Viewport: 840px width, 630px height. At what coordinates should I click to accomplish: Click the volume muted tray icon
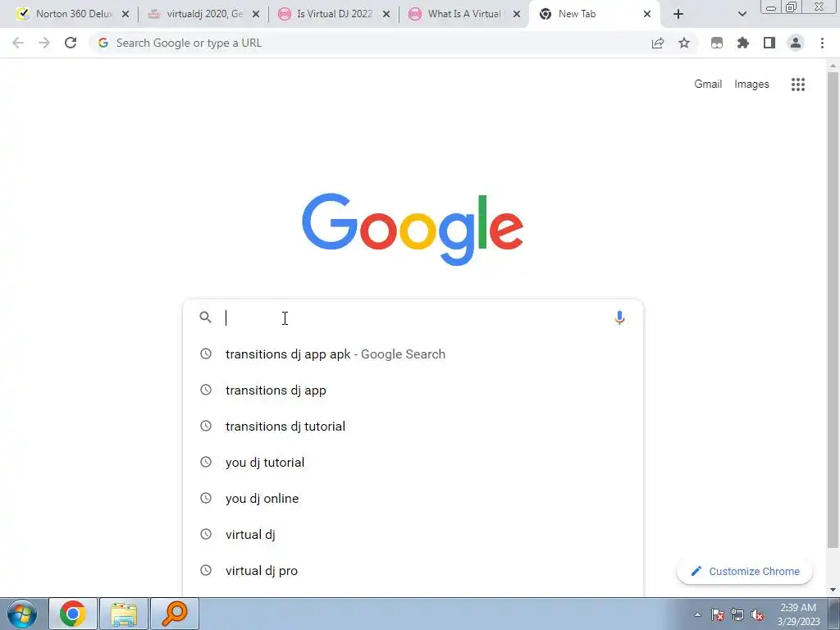pyautogui.click(x=757, y=614)
